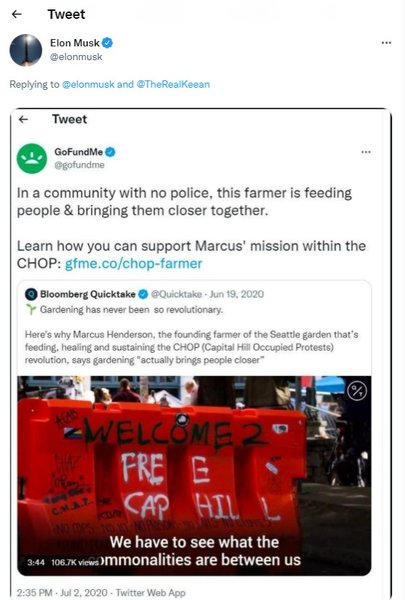Play the Welcome 2 Free Cap Hill video
The image size is (405, 600).
pos(194,476)
